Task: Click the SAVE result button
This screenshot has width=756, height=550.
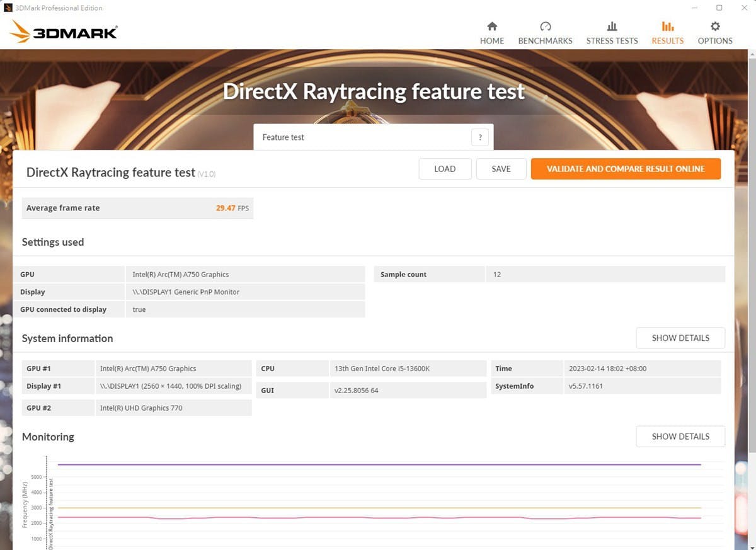Action: (x=501, y=169)
